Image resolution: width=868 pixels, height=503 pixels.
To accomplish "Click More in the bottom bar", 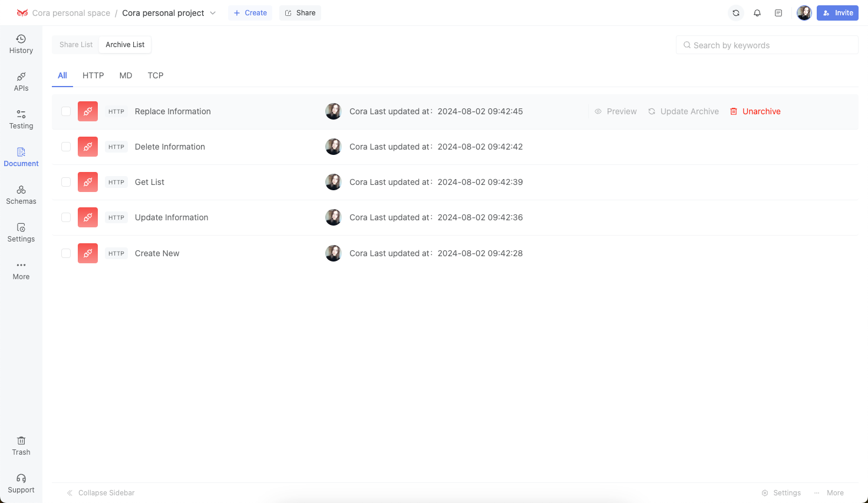I will click(x=829, y=493).
